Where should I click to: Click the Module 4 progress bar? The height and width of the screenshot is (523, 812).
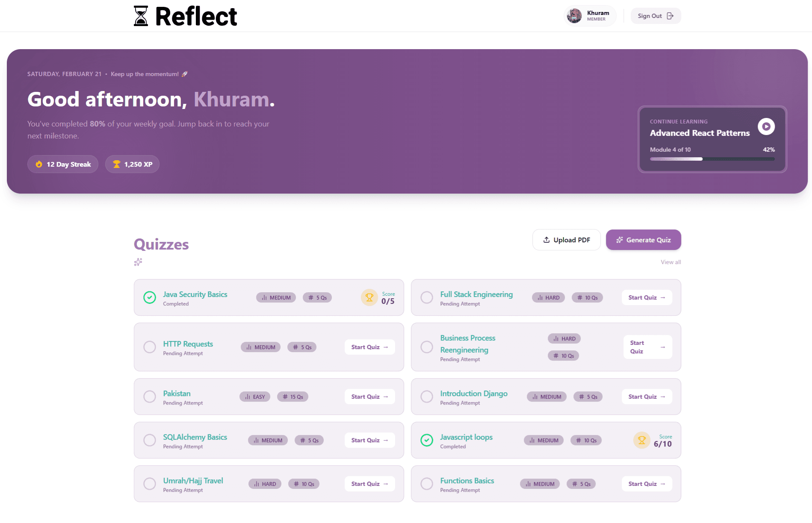(x=712, y=159)
